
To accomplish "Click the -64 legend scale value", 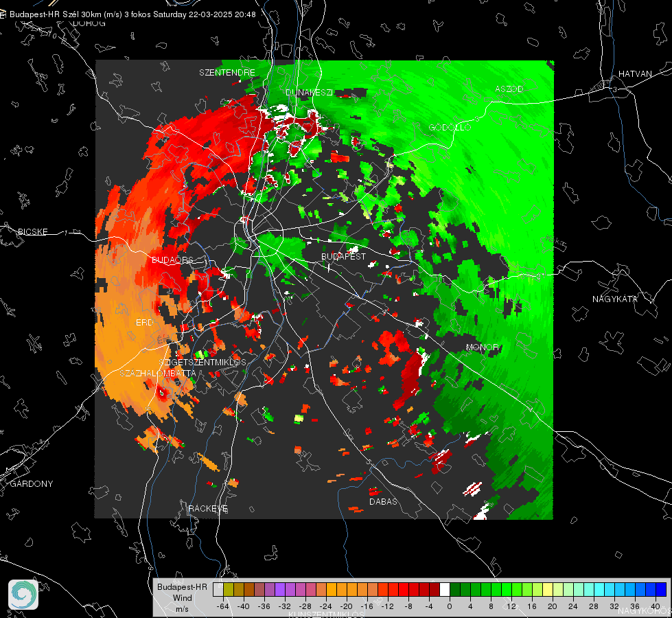I will (x=222, y=606).
